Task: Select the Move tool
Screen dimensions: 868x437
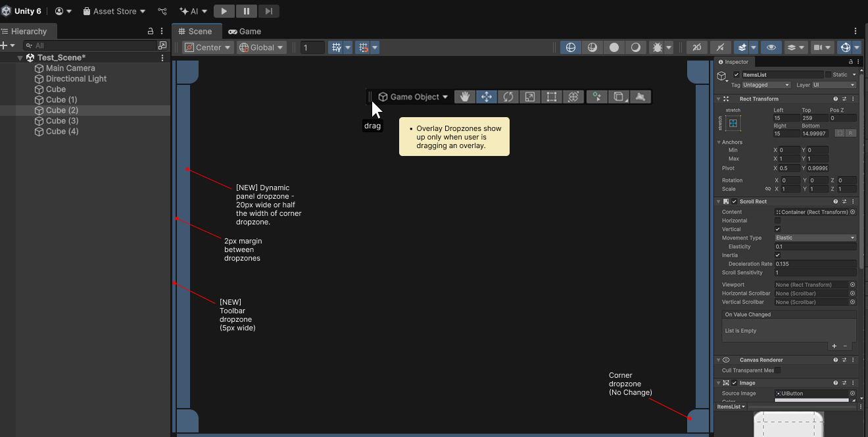Action: tap(487, 97)
